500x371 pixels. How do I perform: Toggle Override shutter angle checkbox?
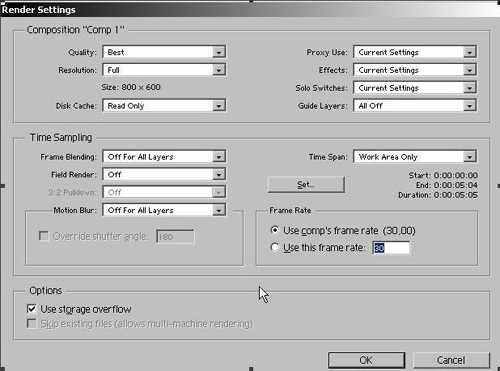tap(44, 236)
